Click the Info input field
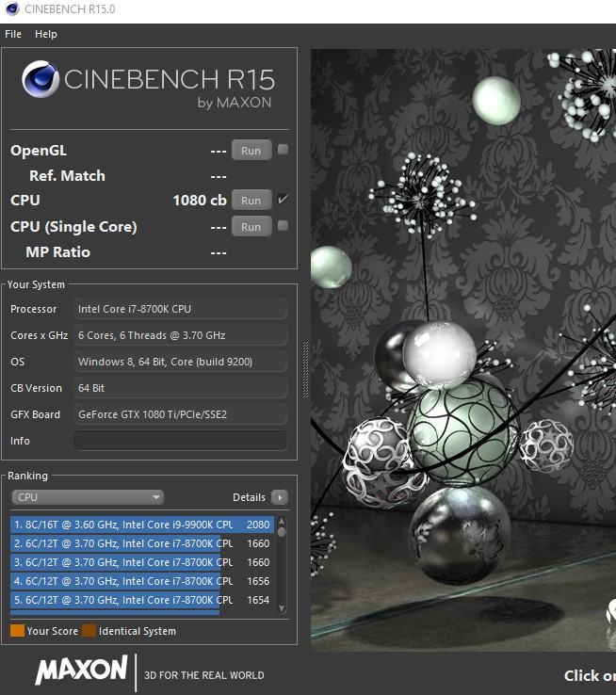Viewport: 616px width, 695px height. point(180,441)
